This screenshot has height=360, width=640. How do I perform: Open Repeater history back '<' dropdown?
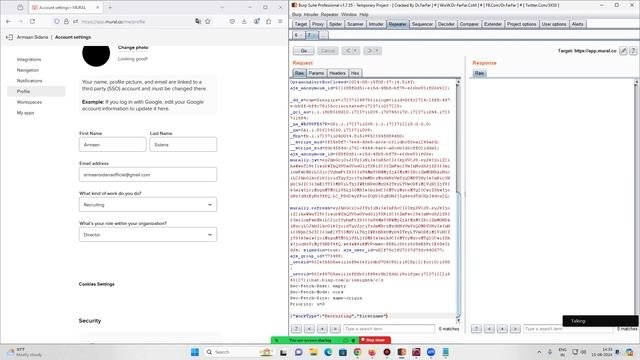click(x=351, y=51)
